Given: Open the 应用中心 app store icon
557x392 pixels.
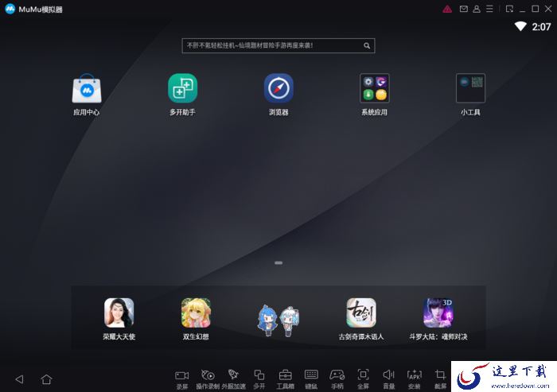Looking at the screenshot, I should (x=87, y=88).
